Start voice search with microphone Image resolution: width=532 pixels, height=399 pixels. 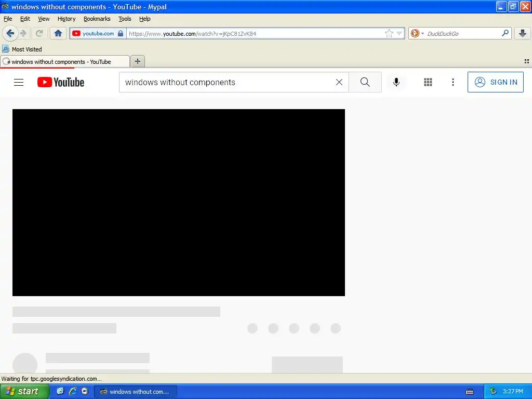[396, 82]
